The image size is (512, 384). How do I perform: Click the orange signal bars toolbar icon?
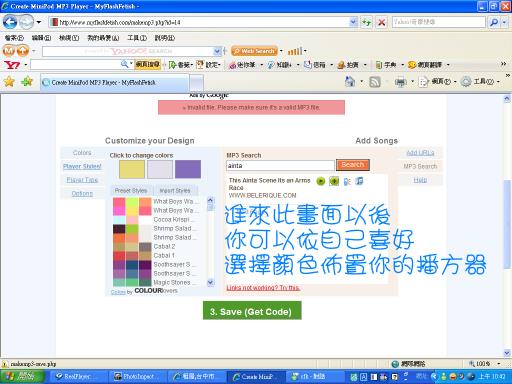click(x=295, y=51)
